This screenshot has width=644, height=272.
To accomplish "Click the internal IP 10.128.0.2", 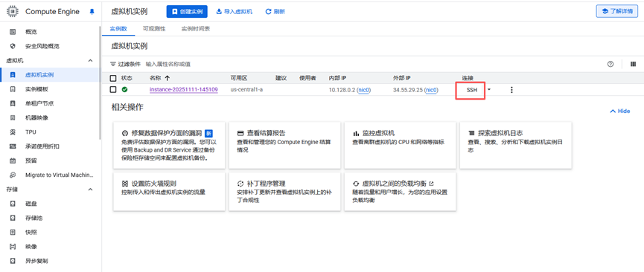I will pyautogui.click(x=342, y=90).
